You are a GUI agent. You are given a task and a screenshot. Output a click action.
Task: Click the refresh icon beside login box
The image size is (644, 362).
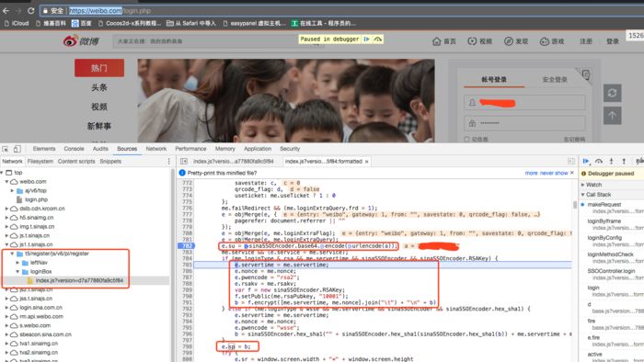(612, 93)
